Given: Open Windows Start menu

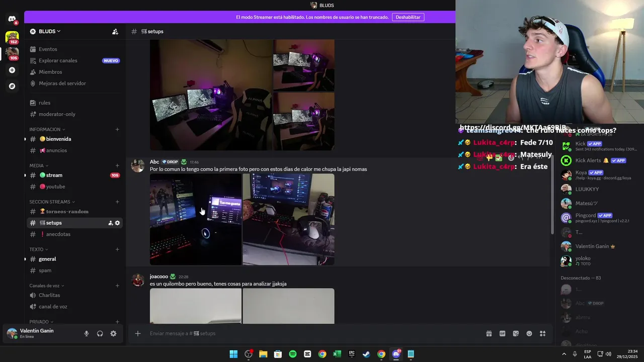Looking at the screenshot, I should pos(233,354).
